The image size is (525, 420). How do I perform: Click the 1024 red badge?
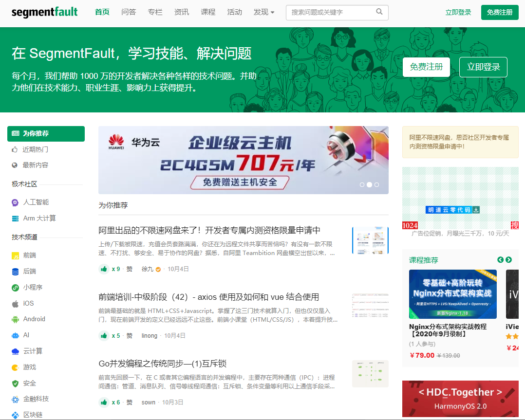tap(410, 225)
